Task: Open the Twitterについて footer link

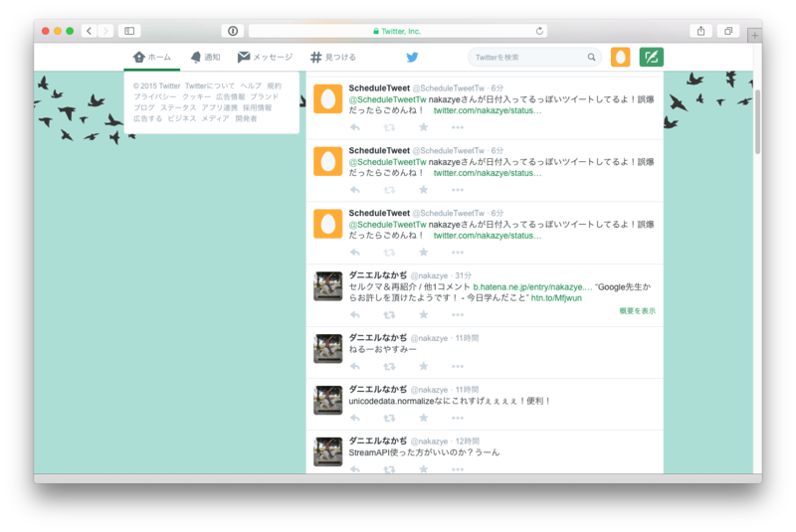Action: click(x=210, y=86)
